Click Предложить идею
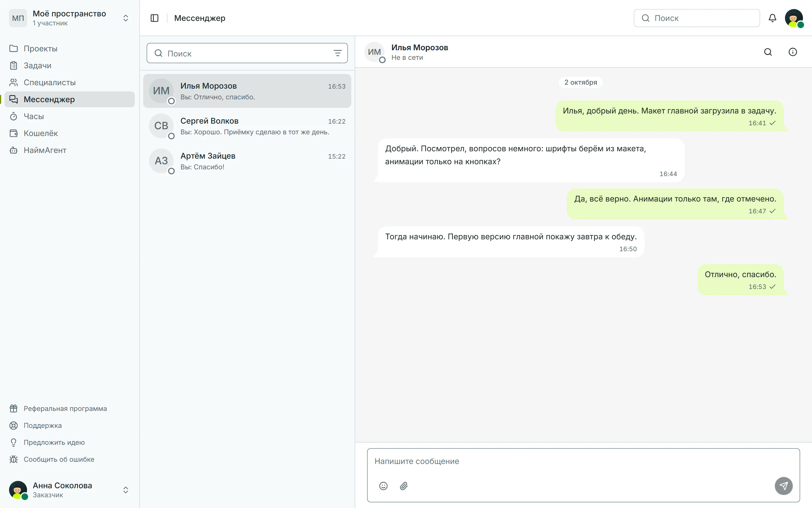The width and height of the screenshot is (812, 508). click(69, 443)
